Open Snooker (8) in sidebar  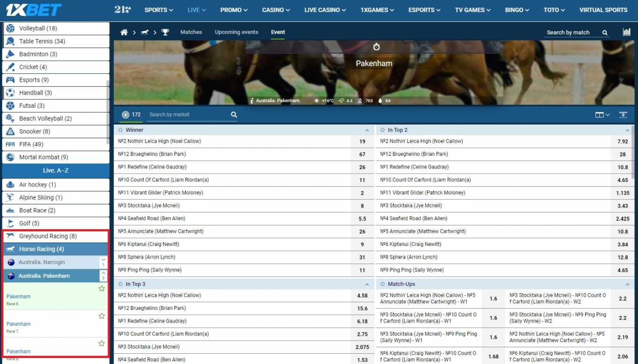(x=56, y=132)
